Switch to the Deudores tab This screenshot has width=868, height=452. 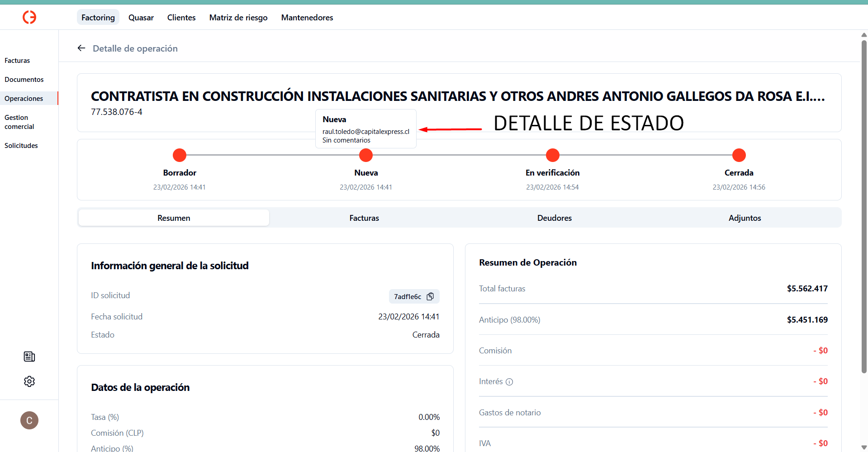point(555,218)
